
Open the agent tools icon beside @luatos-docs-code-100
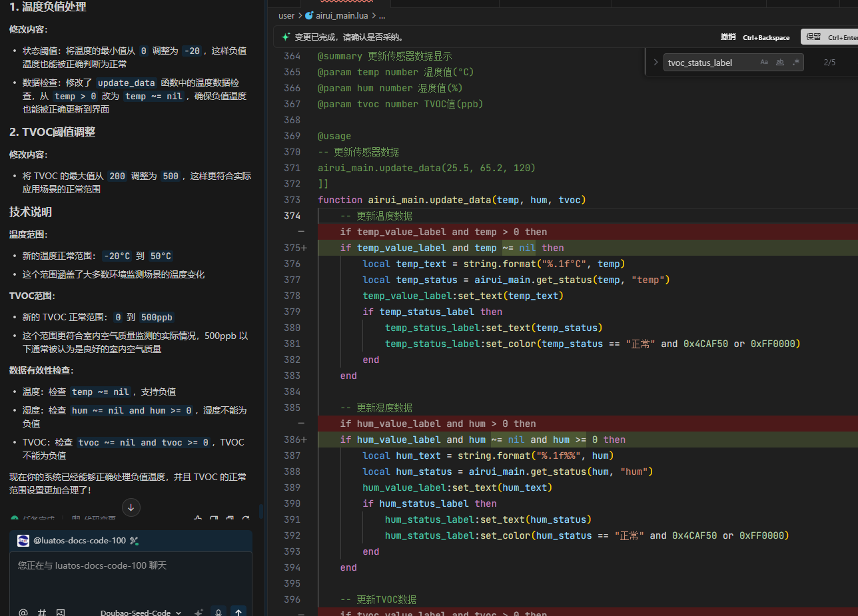pyautogui.click(x=134, y=540)
